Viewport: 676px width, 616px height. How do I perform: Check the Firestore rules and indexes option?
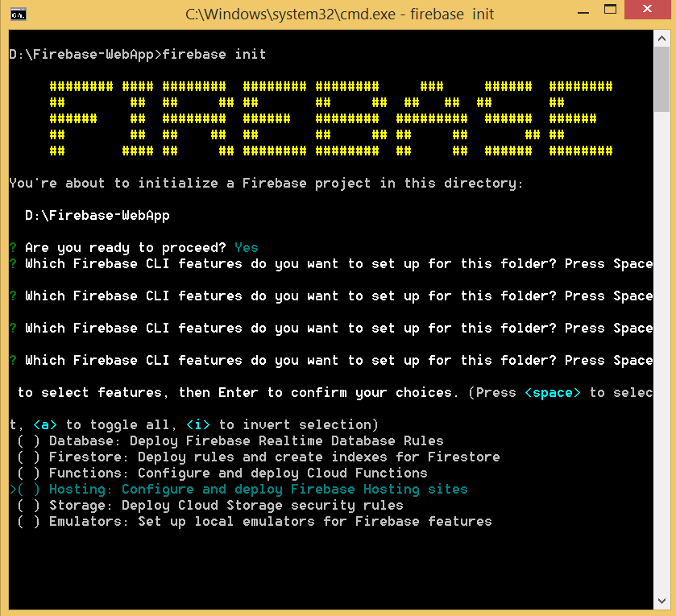(27, 457)
